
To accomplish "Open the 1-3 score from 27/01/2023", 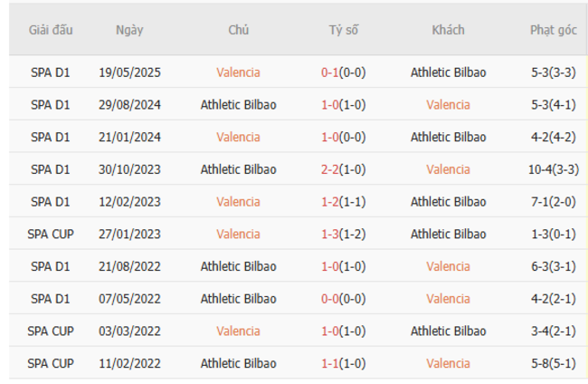I will pos(330,234).
